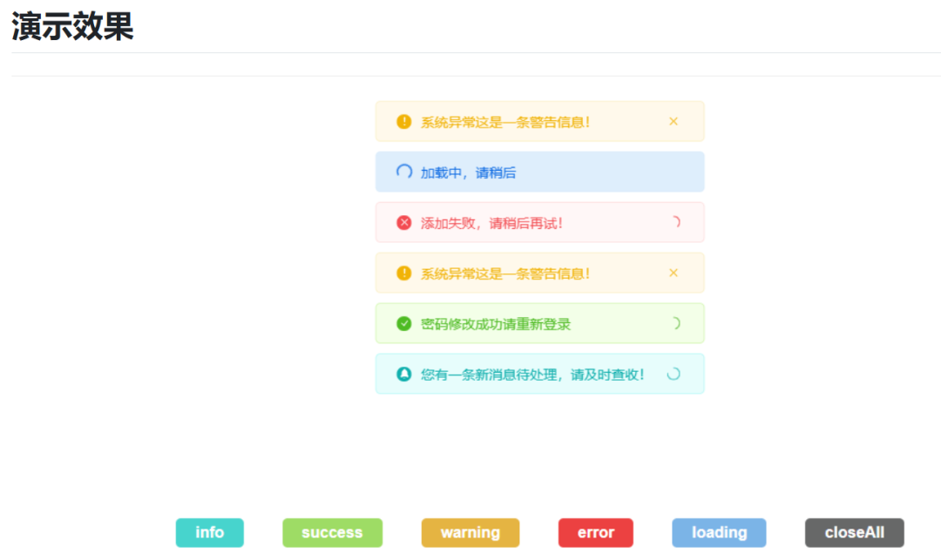Click the spinner on the right of error message
Screen dimensions: 941x560
click(674, 222)
